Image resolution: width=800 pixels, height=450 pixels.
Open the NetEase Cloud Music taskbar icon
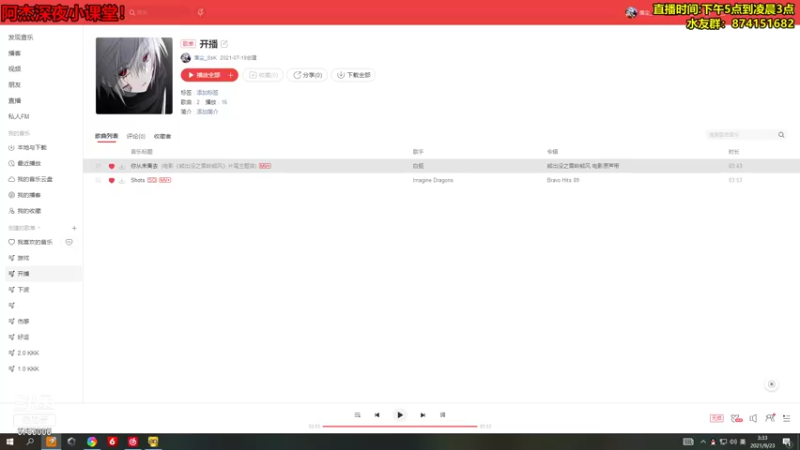(133, 442)
